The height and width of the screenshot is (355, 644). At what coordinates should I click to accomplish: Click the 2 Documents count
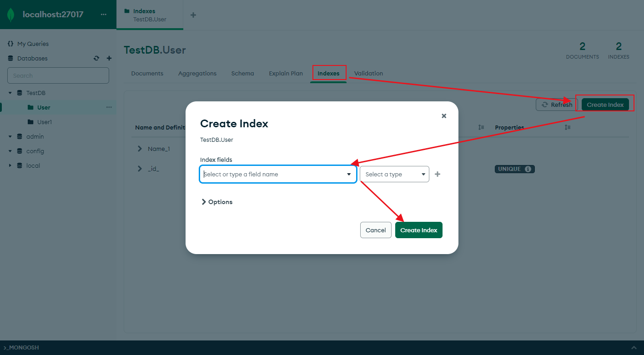coord(582,50)
